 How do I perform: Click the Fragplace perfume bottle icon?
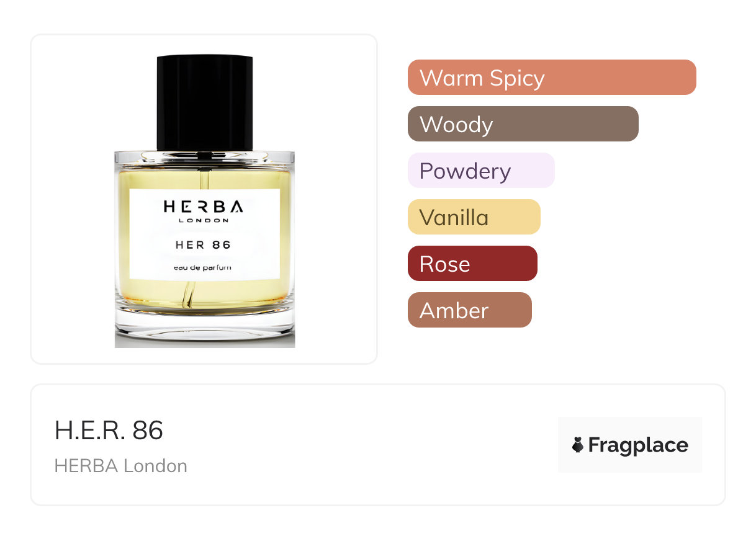pos(578,445)
